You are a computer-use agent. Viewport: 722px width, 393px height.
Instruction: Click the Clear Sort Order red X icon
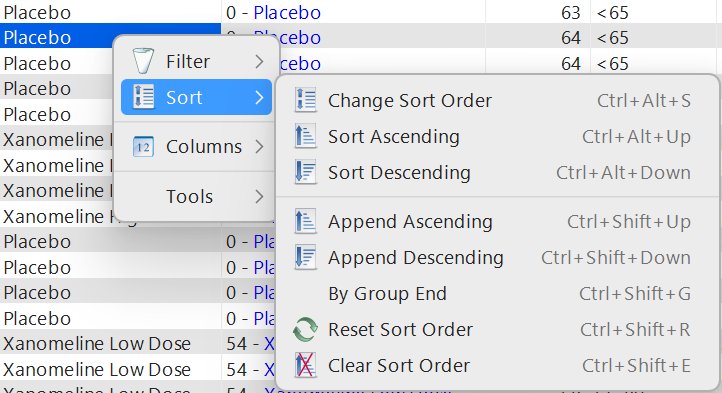click(305, 365)
